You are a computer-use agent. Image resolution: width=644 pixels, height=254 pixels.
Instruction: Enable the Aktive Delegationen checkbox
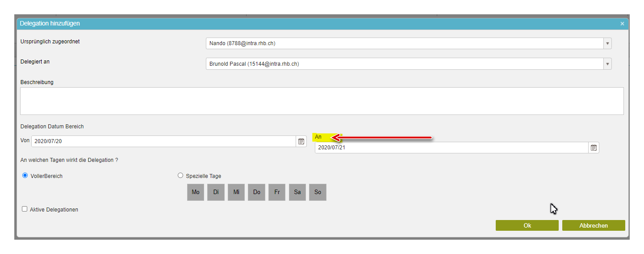click(x=25, y=209)
